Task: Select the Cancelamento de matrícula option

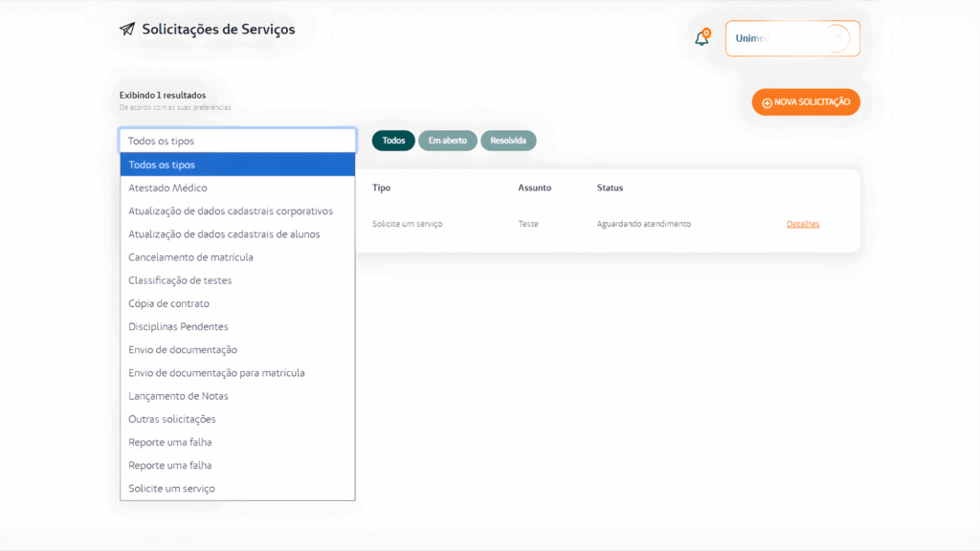Action: pos(190,257)
